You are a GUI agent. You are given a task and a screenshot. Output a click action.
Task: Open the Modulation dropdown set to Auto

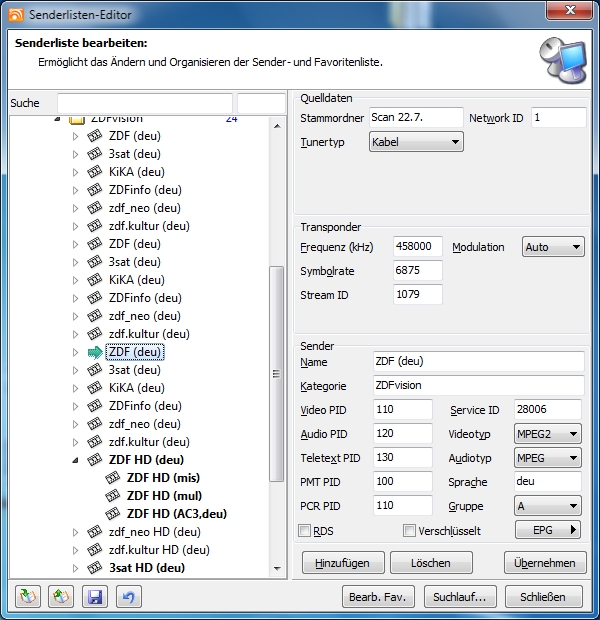[x=553, y=247]
